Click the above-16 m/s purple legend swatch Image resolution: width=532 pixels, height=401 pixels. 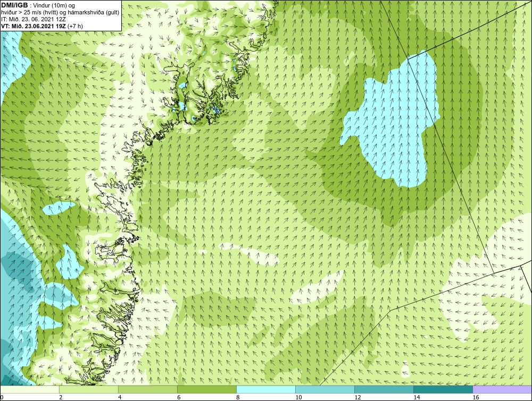pyautogui.click(x=502, y=389)
